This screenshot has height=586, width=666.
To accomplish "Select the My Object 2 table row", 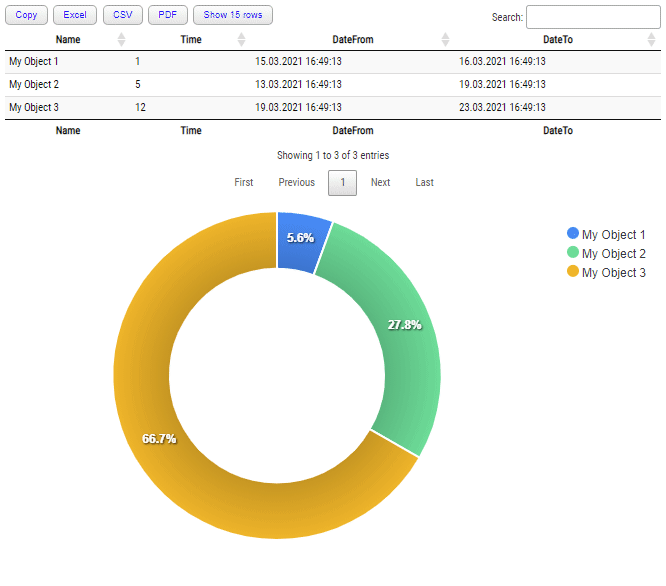I will (x=300, y=85).
